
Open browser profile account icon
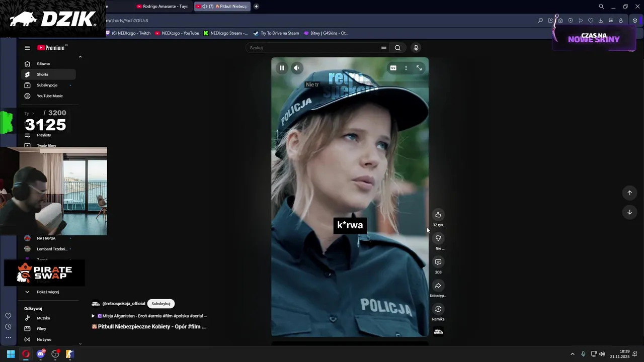621,21
